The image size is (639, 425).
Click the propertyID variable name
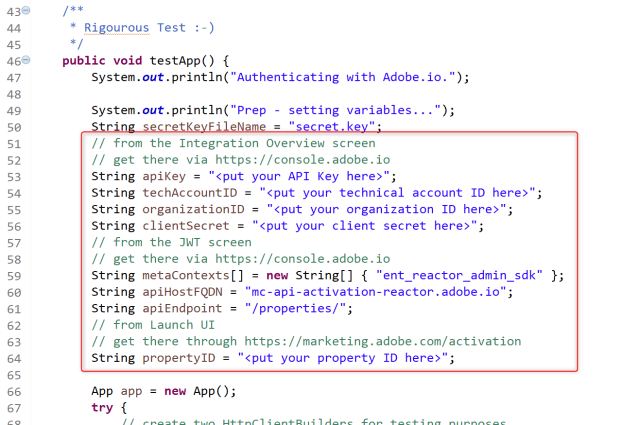click(x=178, y=358)
